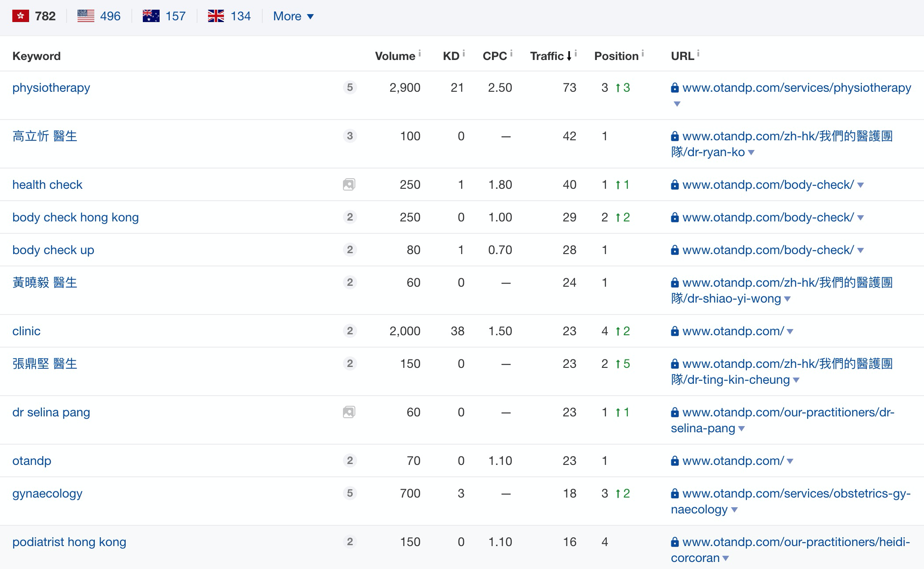Viewport: 924px width, 569px height.
Task: Click secure lock icon in physiotherapy row
Action: coord(675,88)
